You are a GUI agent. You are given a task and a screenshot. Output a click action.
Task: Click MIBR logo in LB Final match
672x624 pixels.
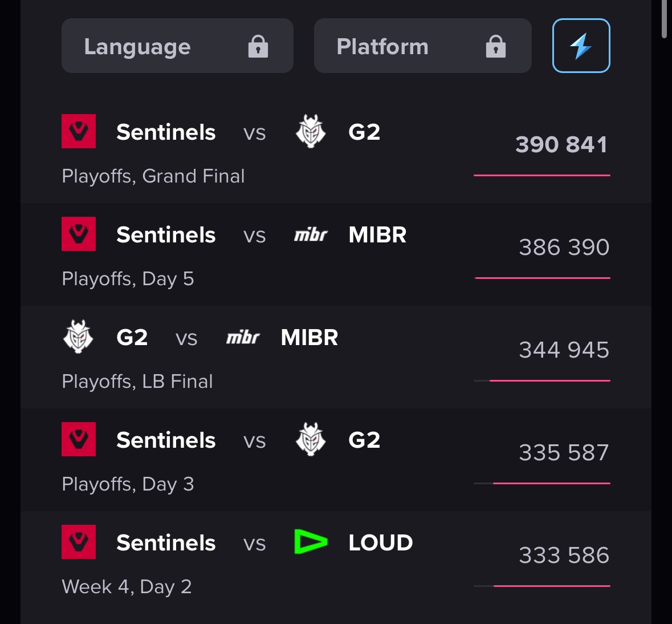pyautogui.click(x=243, y=338)
